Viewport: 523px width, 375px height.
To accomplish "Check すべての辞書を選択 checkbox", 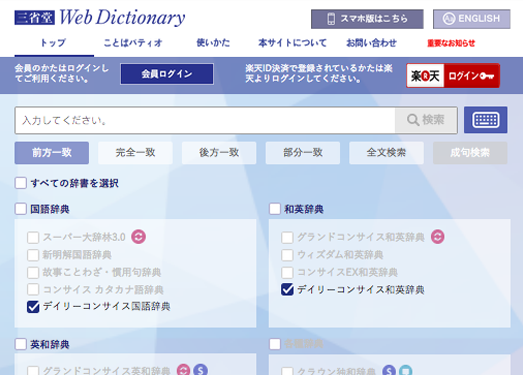I will coord(21,183).
